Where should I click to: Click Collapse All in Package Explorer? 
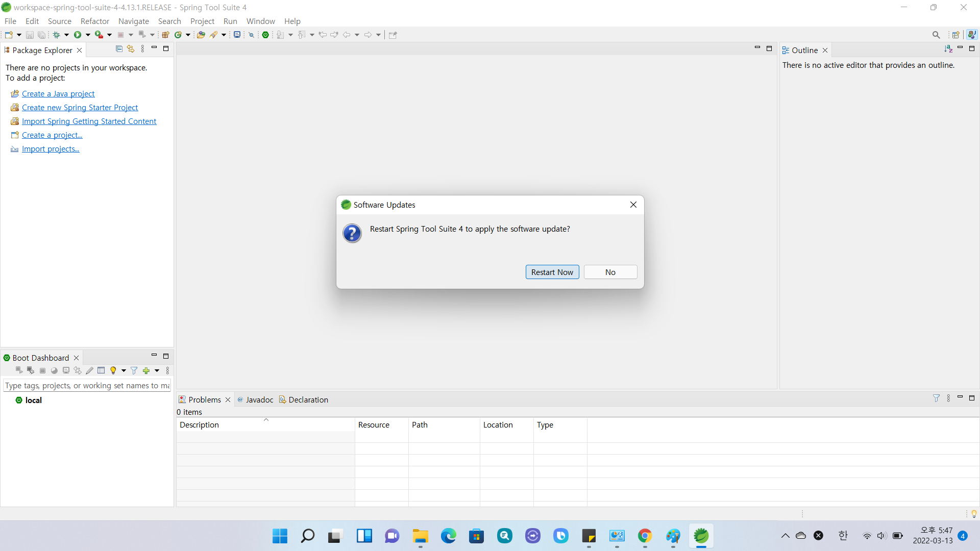[x=119, y=49]
